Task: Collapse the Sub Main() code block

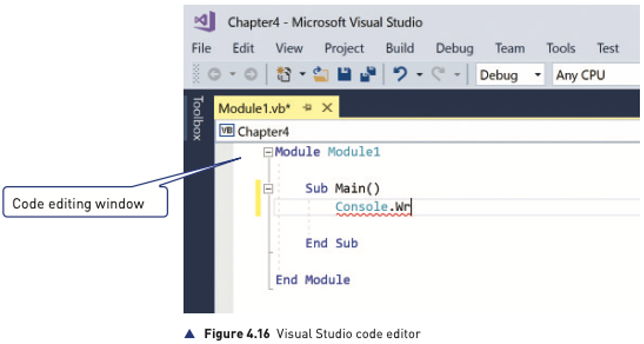Action: 268,188
